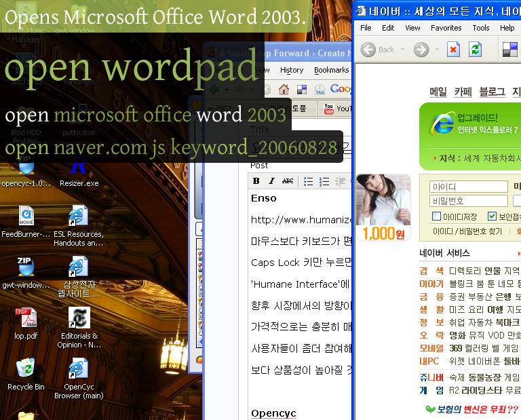
Task: Insert numbered list in post editor
Action: click(x=324, y=181)
